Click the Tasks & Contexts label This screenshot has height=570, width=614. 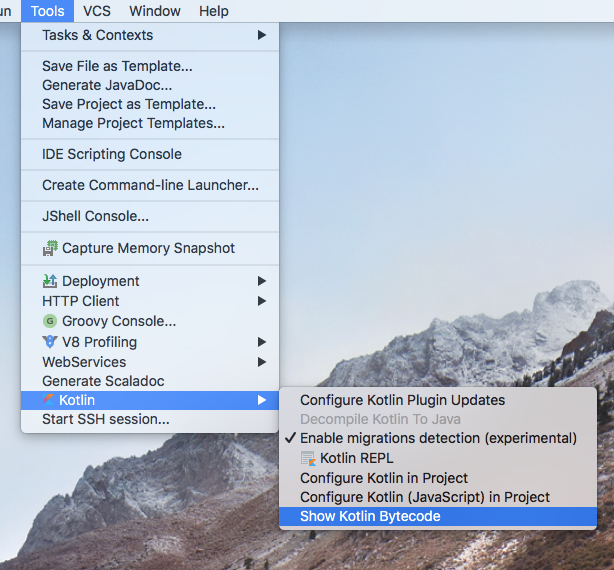[98, 35]
